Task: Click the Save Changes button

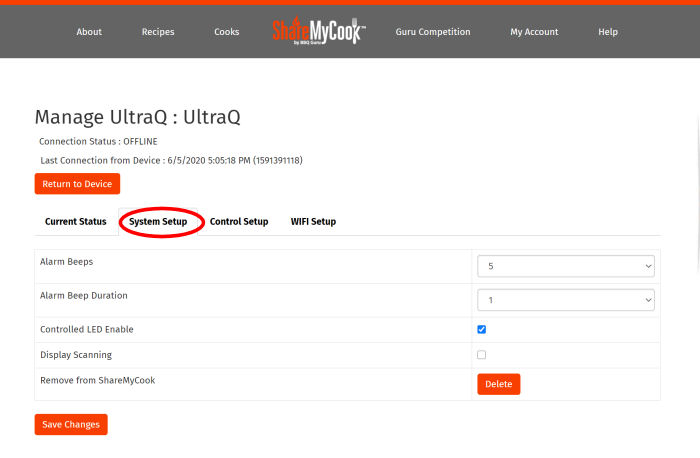Action: pyautogui.click(x=71, y=424)
